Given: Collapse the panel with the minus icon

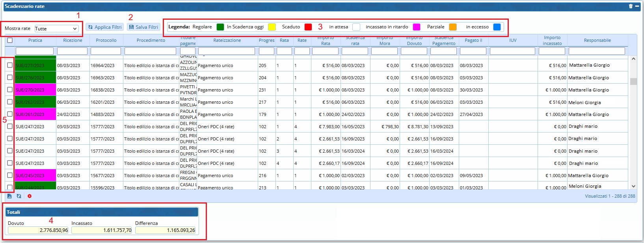Looking at the screenshot, I should (637, 6).
